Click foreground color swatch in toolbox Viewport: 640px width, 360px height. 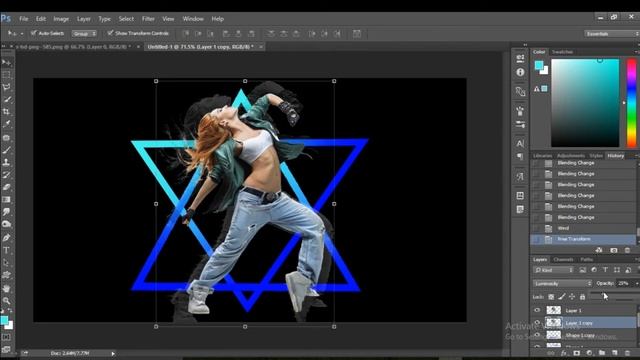[x=4, y=320]
